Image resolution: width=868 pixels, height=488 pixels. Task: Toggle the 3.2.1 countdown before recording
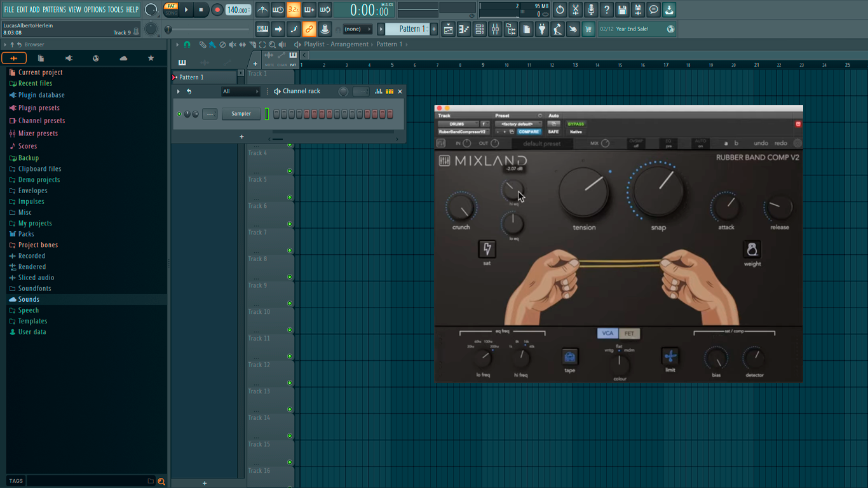point(294,10)
